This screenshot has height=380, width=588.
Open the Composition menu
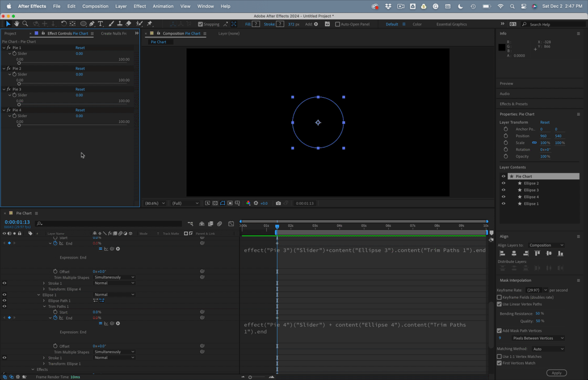(95, 6)
